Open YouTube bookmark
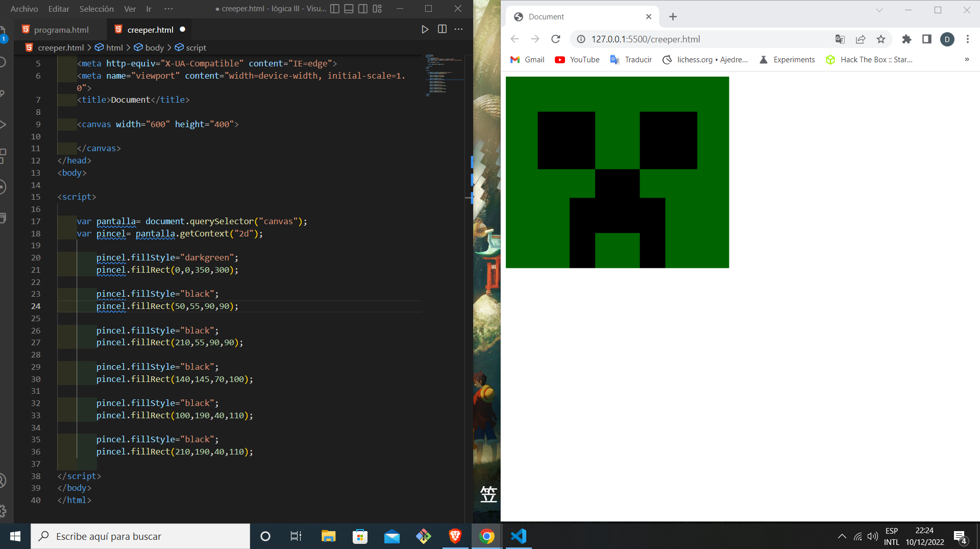The height and width of the screenshot is (549, 980). click(x=577, y=60)
